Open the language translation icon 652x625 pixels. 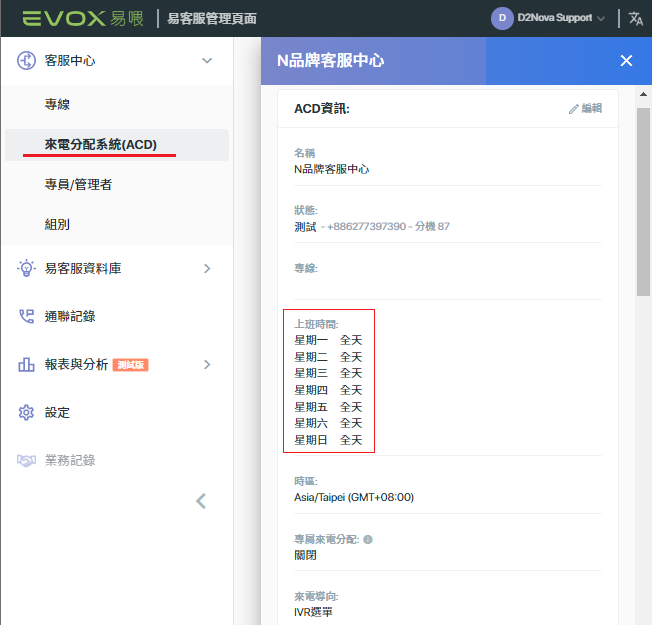(635, 18)
